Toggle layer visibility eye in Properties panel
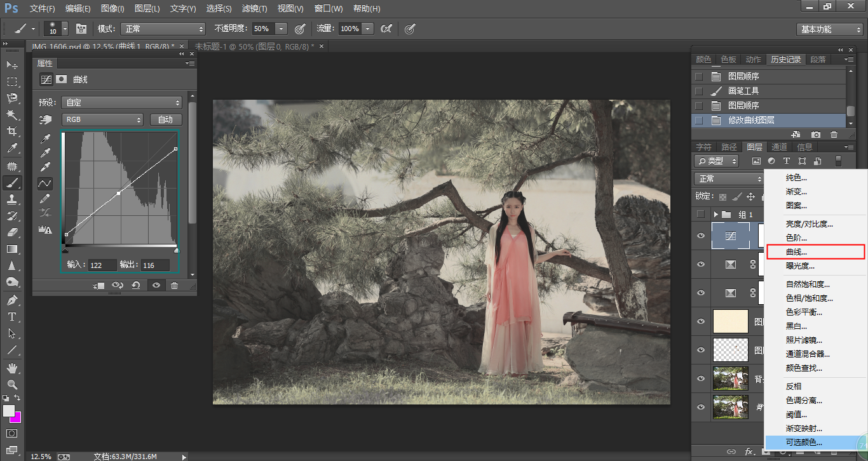 (x=156, y=286)
